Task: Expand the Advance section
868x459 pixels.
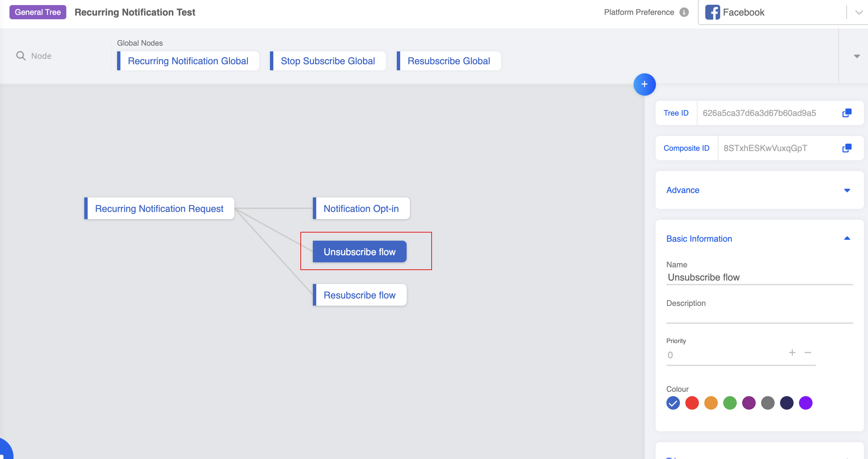Action: 847,190
